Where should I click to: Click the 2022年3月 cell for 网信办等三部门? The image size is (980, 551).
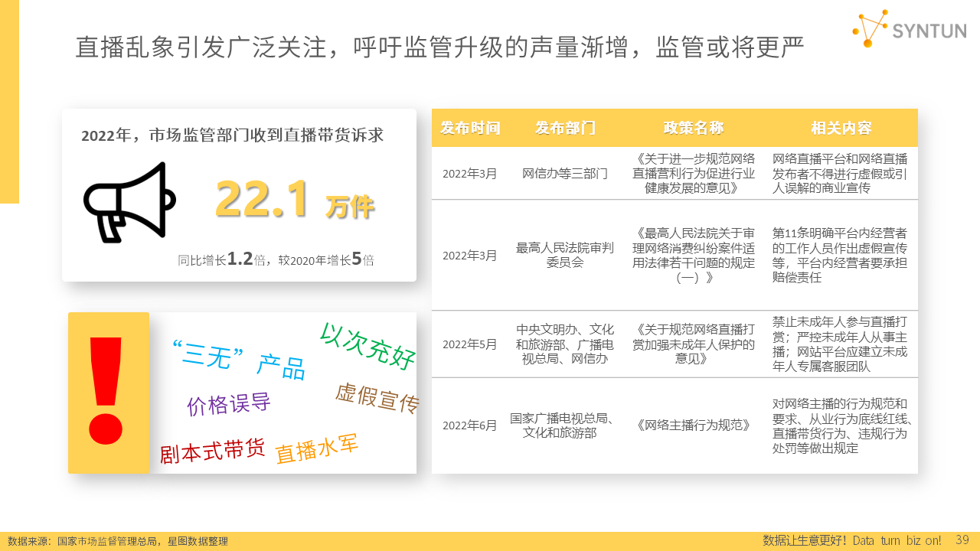[x=470, y=174]
